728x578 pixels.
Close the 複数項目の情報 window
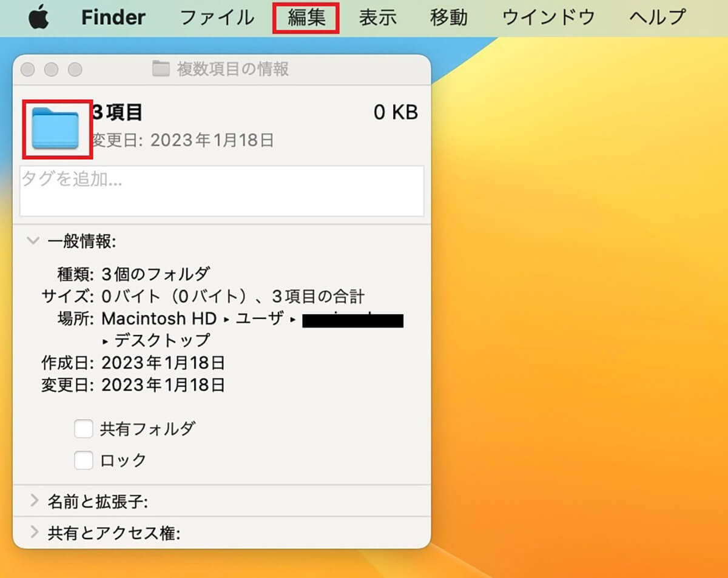click(28, 70)
